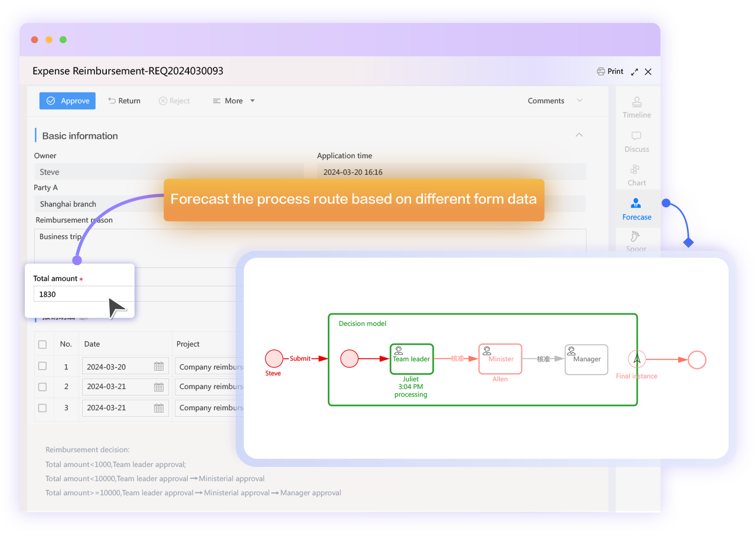Image resolution: width=756 pixels, height=536 pixels.
Task: Select all rows via header checkbox
Action: [x=43, y=344]
